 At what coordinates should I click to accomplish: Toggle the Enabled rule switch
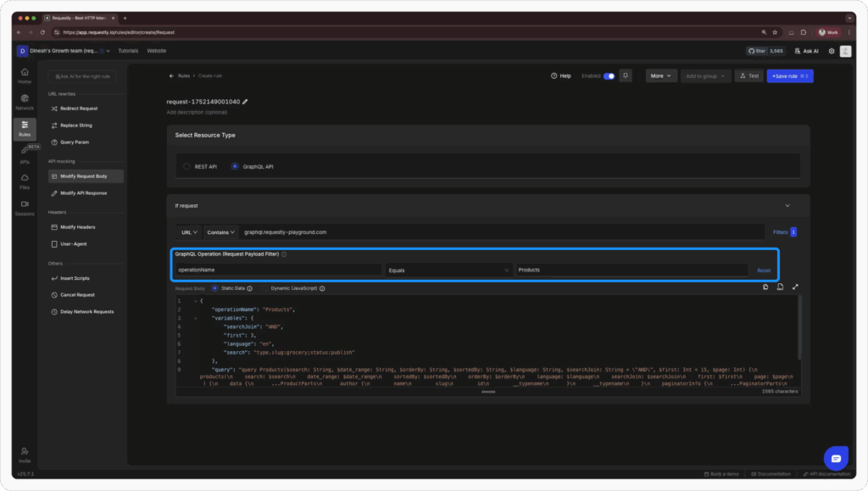coord(609,75)
